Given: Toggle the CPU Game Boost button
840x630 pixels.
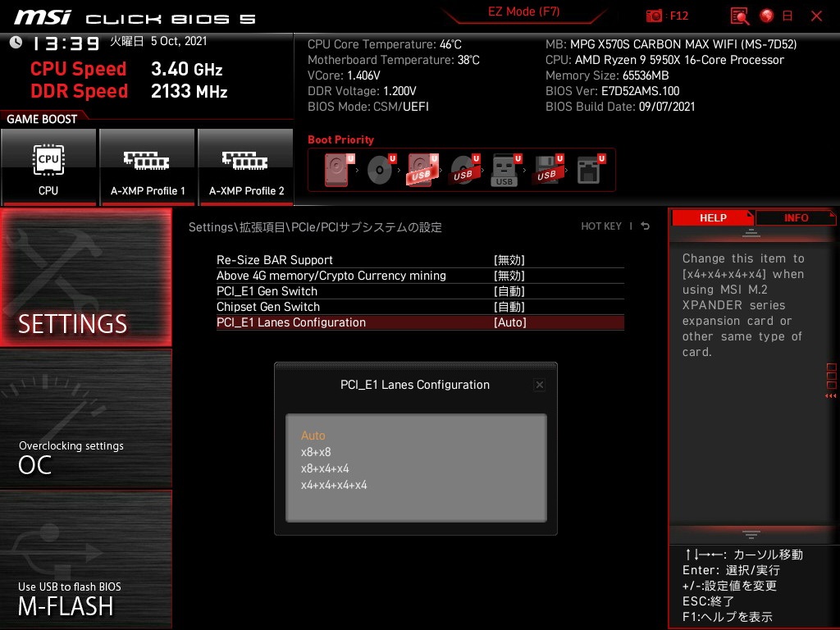Looking at the screenshot, I should click(48, 167).
